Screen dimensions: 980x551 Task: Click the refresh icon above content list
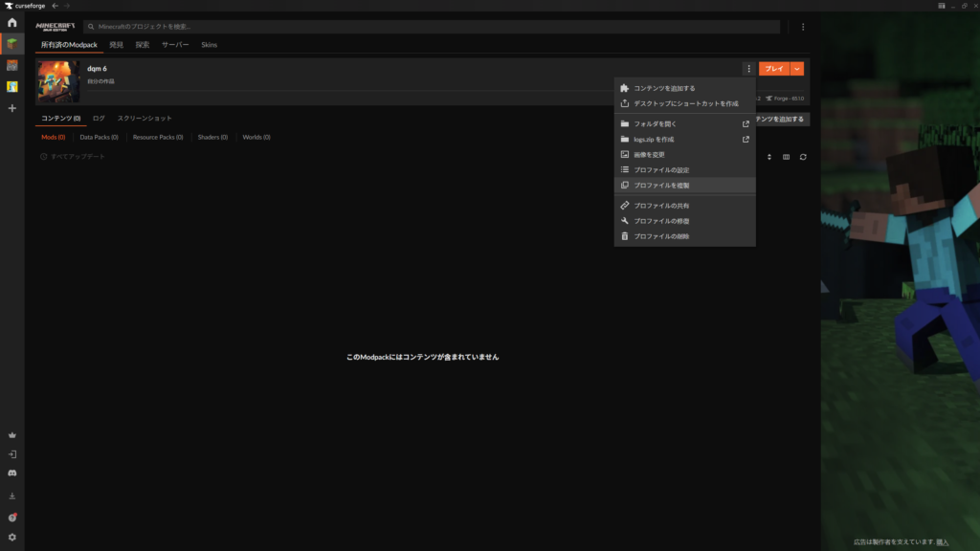point(803,157)
